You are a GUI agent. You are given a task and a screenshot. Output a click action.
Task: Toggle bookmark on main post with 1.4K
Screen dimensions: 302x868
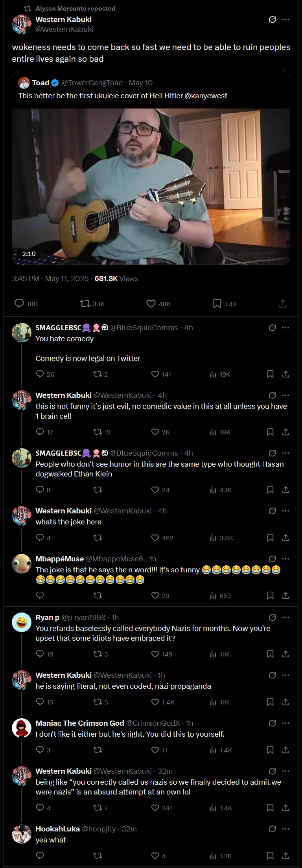[217, 303]
